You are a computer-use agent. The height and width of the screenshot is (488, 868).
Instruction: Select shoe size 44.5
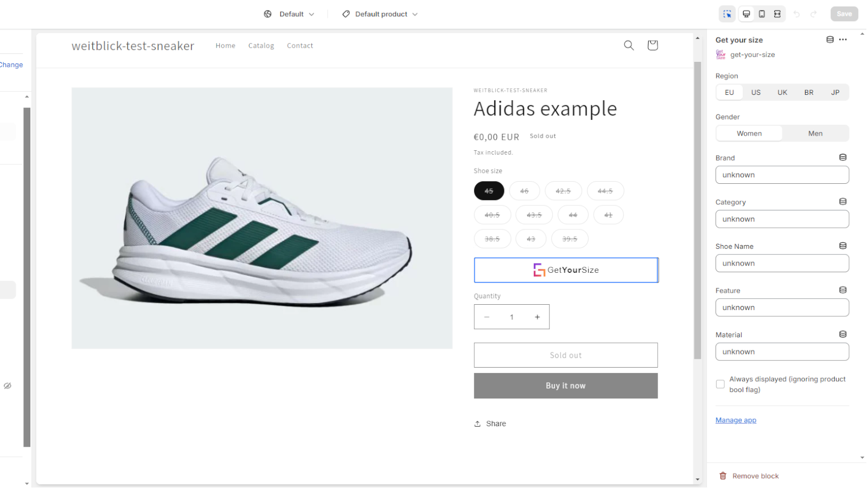click(x=605, y=191)
